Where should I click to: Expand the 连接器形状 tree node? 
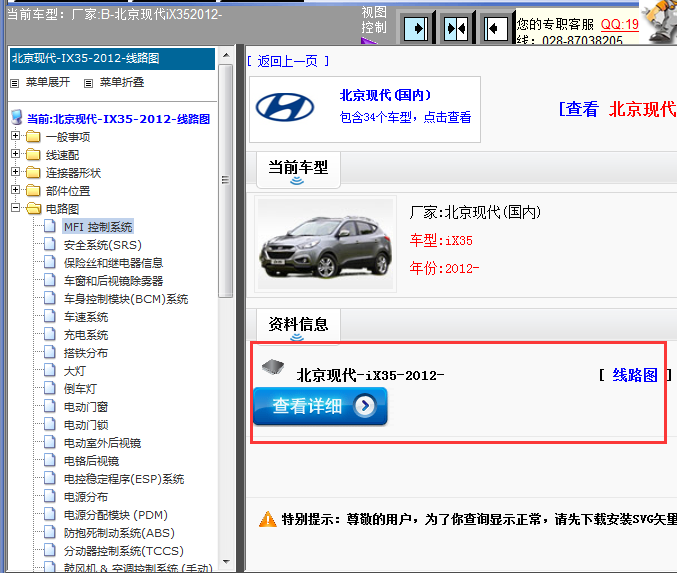(16, 171)
